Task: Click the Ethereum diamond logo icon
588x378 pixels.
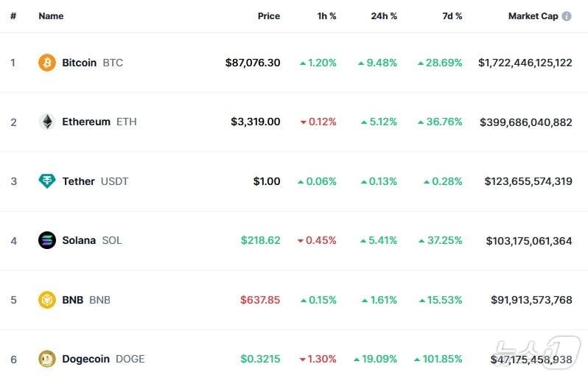Action: click(x=47, y=122)
